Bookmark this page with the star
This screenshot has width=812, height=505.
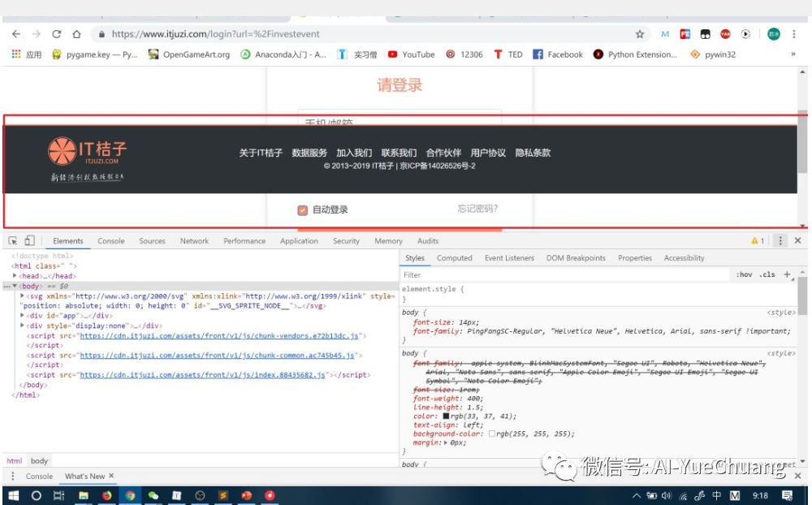click(640, 34)
